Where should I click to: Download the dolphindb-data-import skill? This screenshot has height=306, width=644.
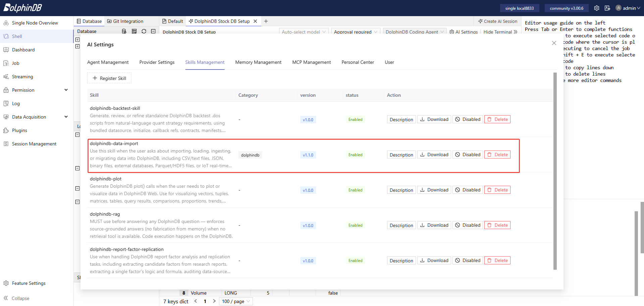[434, 155]
